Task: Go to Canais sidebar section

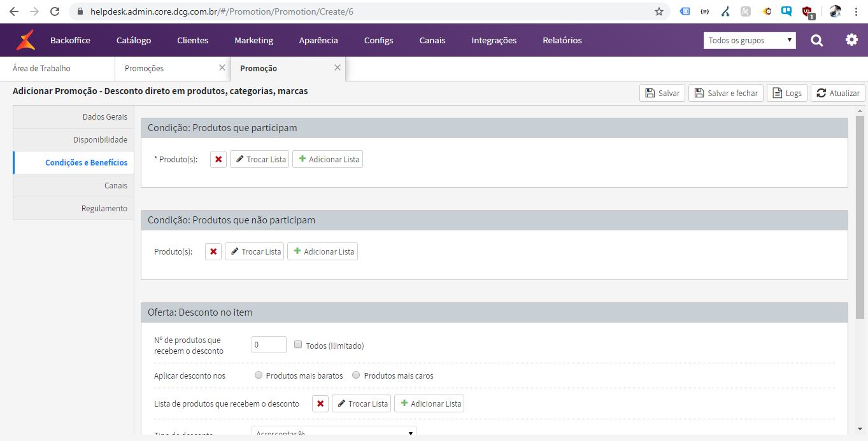Action: 73,186
